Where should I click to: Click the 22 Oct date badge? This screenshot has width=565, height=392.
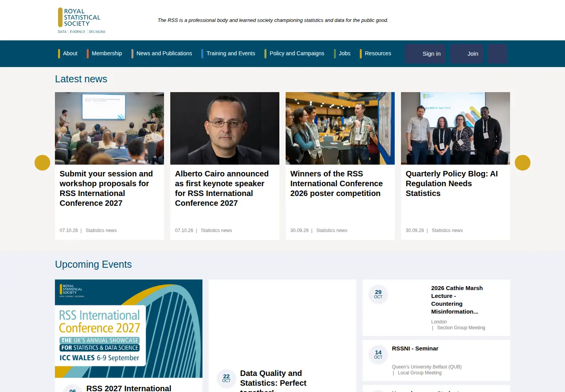point(226,379)
